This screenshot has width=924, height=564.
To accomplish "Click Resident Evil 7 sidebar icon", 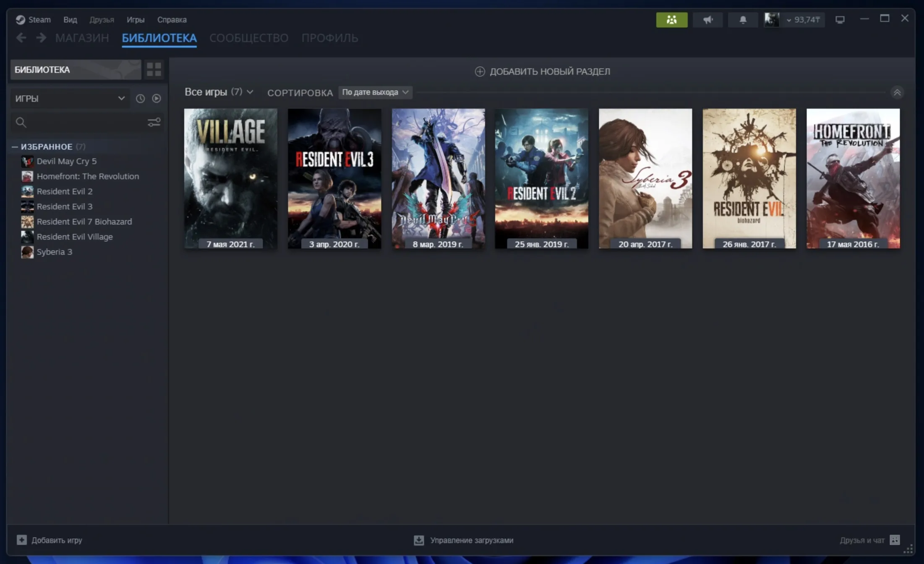I will 27,222.
